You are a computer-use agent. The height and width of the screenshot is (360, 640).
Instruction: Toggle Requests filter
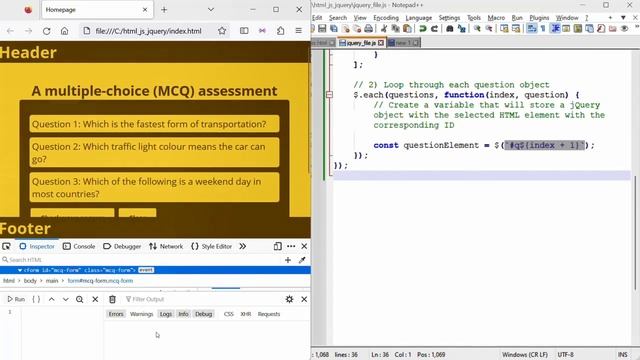pyautogui.click(x=269, y=314)
